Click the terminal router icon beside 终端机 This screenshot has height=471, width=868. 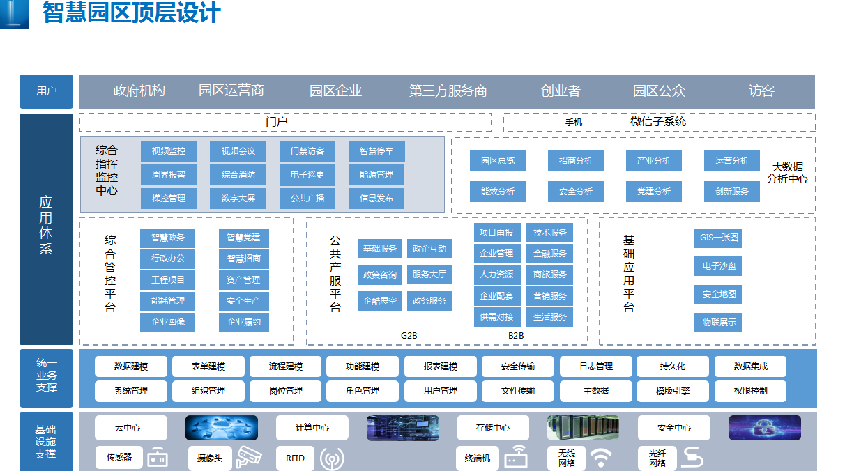[x=516, y=457]
